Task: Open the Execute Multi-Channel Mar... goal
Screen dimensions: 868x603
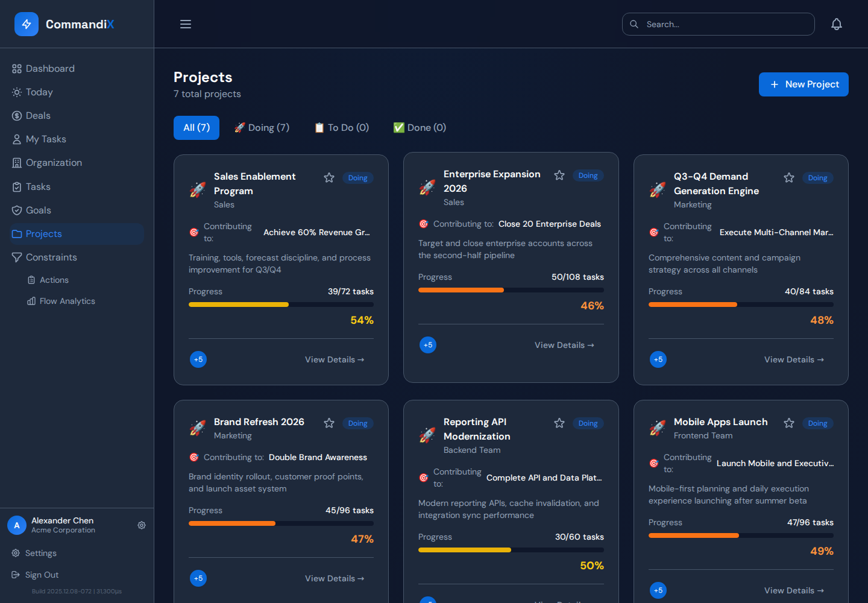Action: pyautogui.click(x=776, y=232)
